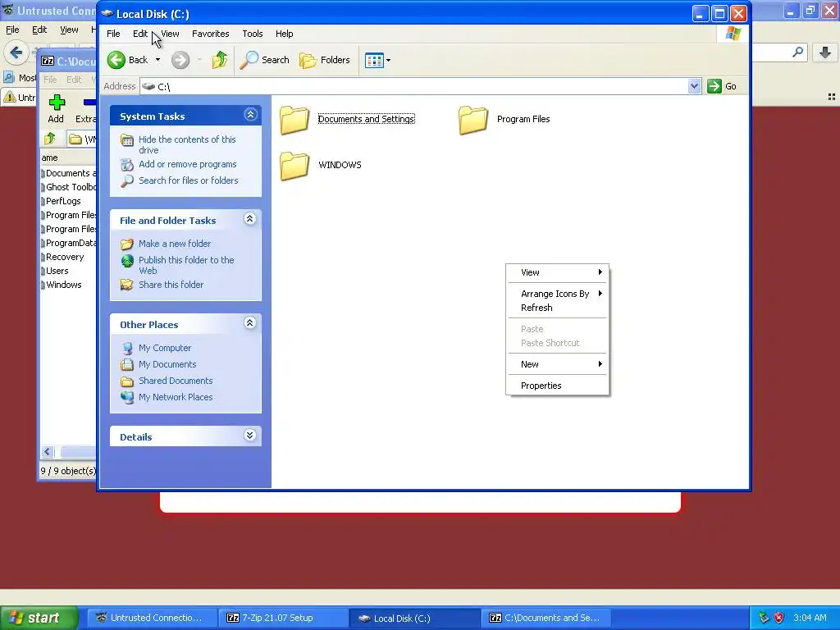
Task: Click the Go button beside address bar
Action: tap(722, 86)
